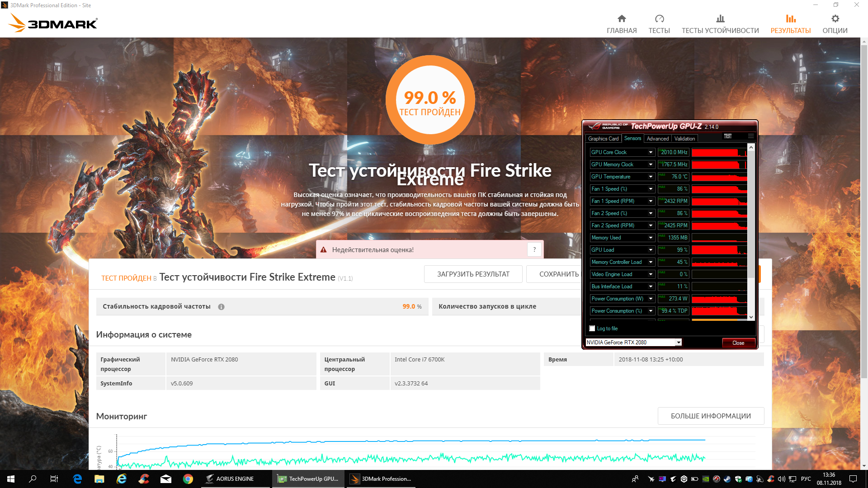The width and height of the screenshot is (868, 488).
Task: Click GPU-Z screenshot camera icon
Action: point(728,136)
